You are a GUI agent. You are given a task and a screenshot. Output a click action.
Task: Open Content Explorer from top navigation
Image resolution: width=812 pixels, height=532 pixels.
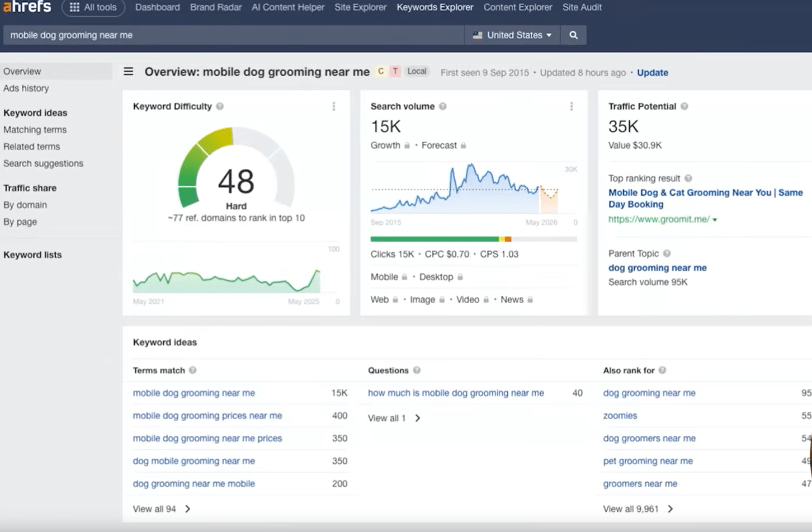(x=517, y=7)
